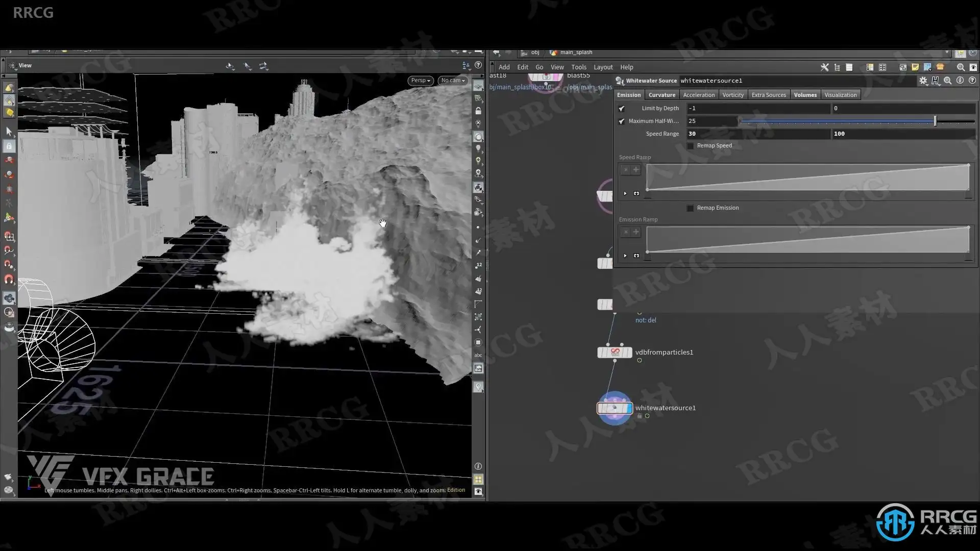The height and width of the screenshot is (551, 980).
Task: Click the network editor wrench tools icon
Action: (x=824, y=67)
